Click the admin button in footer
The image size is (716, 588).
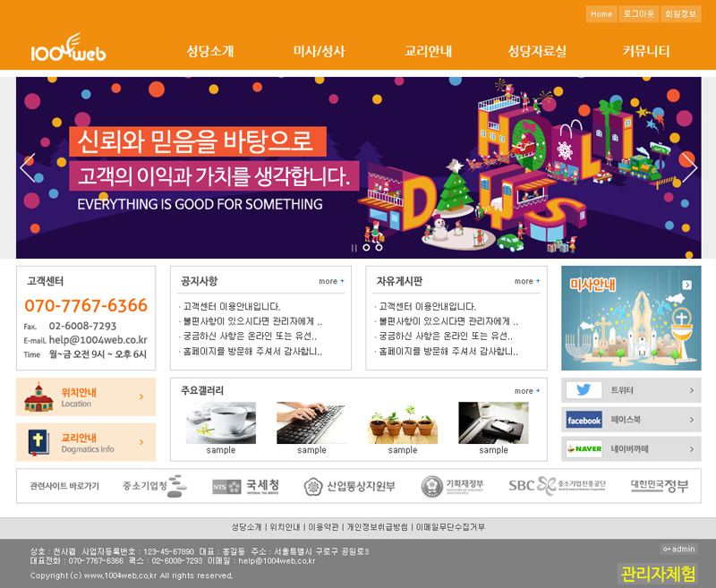(x=678, y=549)
